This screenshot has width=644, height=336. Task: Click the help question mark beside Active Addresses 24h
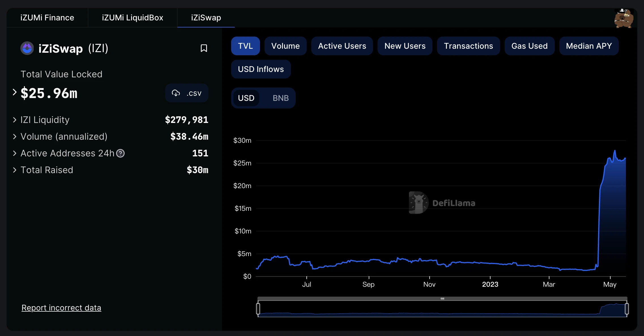coord(121,153)
